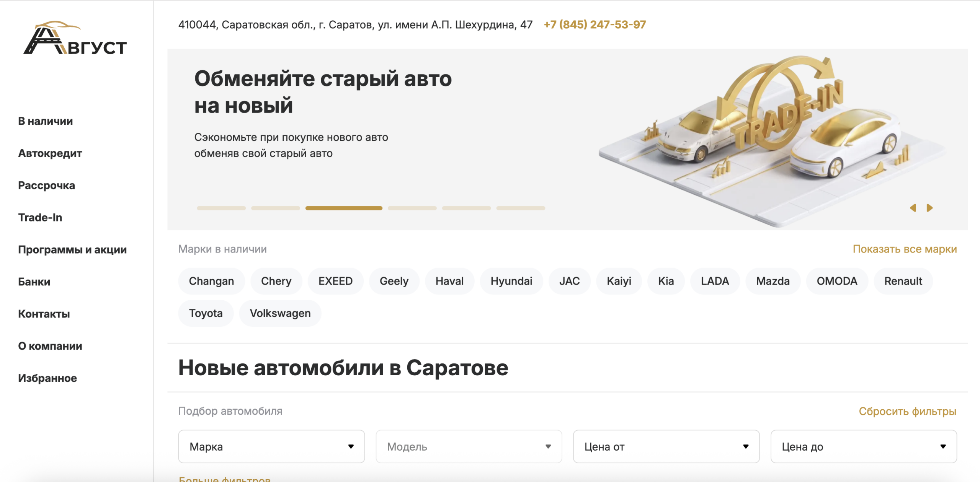Select JAC brand chip
This screenshot has height=482, width=980.
(569, 281)
